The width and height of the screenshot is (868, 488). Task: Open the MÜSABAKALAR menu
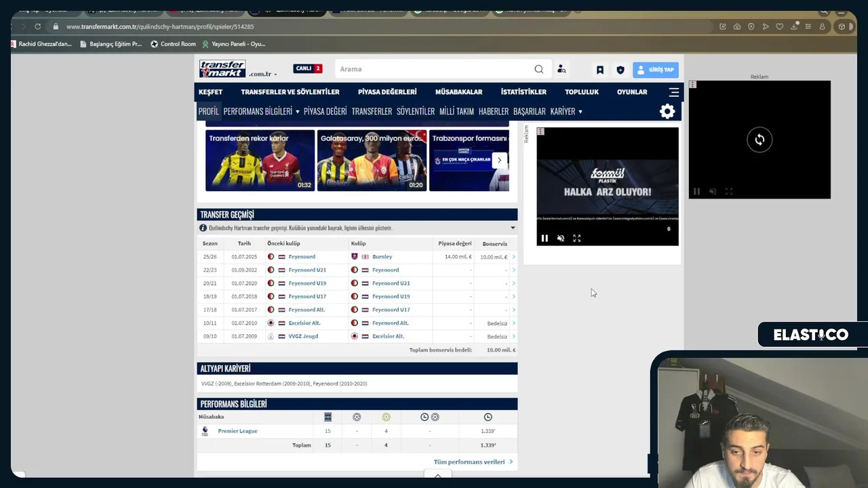point(458,92)
